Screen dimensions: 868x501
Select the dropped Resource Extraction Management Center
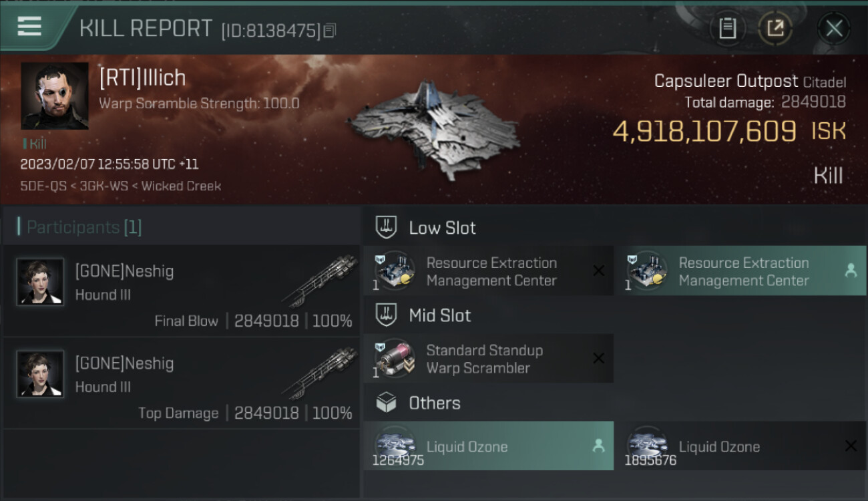740,271
